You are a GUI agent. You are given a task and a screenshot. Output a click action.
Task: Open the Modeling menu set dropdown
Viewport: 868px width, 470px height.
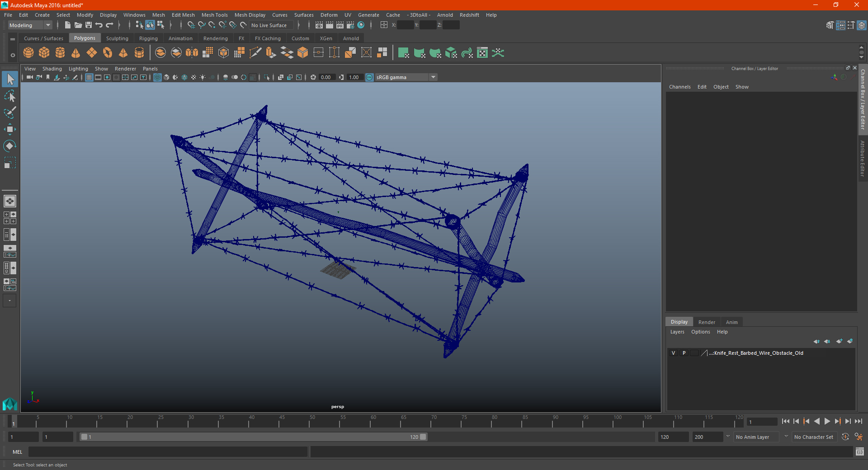[30, 25]
